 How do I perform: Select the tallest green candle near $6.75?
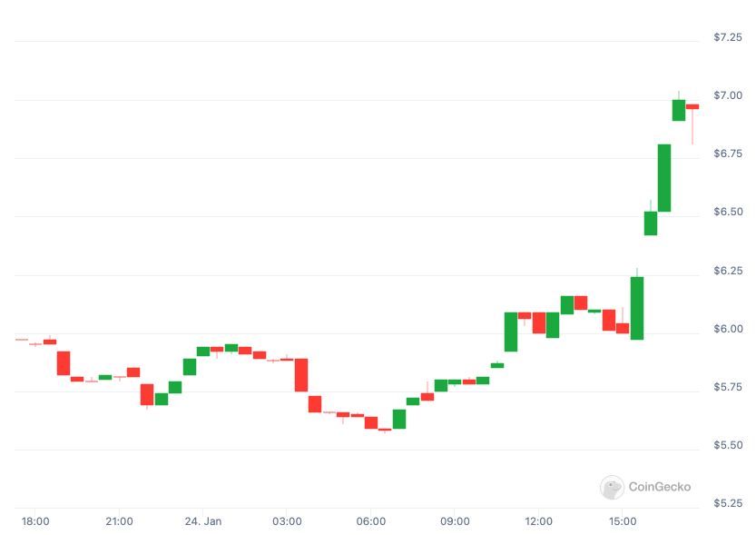(664, 178)
